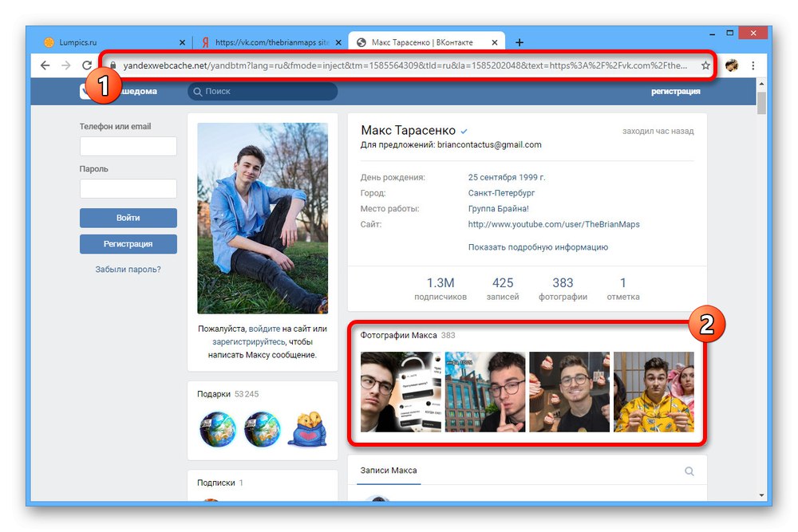Click the yandexwebcache.net URL address field

pyautogui.click(x=405, y=65)
